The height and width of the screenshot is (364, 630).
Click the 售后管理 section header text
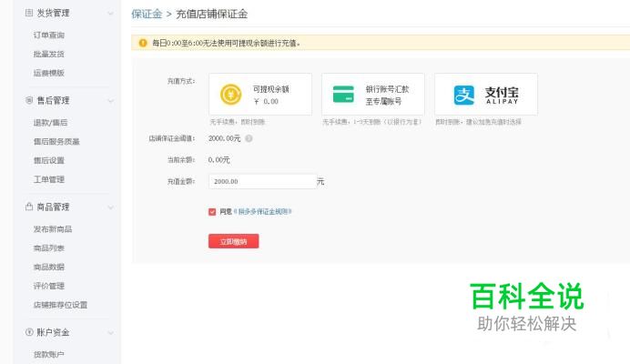pyautogui.click(x=53, y=100)
